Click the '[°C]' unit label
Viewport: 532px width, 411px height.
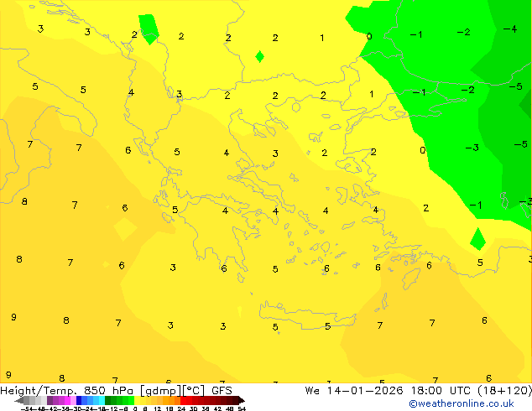194,391
